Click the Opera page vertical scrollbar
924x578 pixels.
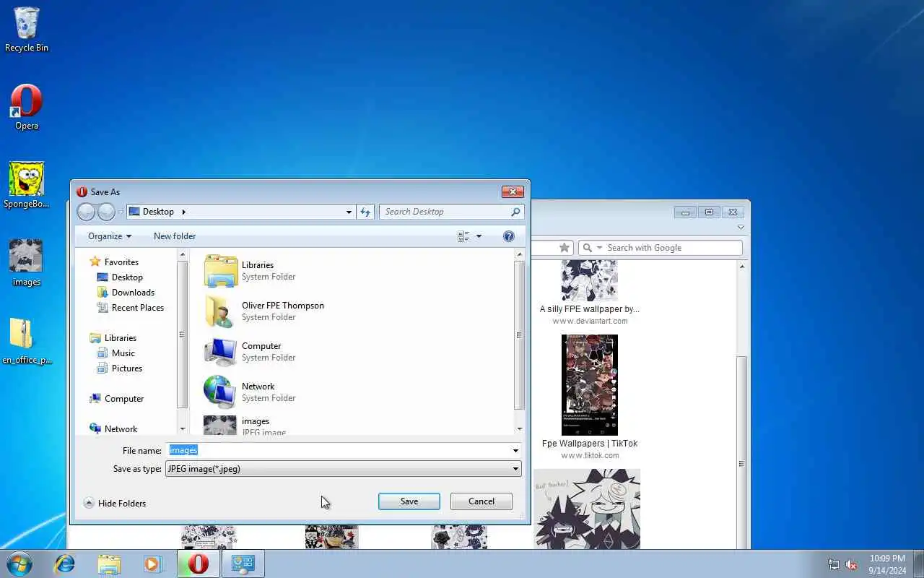pos(741,462)
